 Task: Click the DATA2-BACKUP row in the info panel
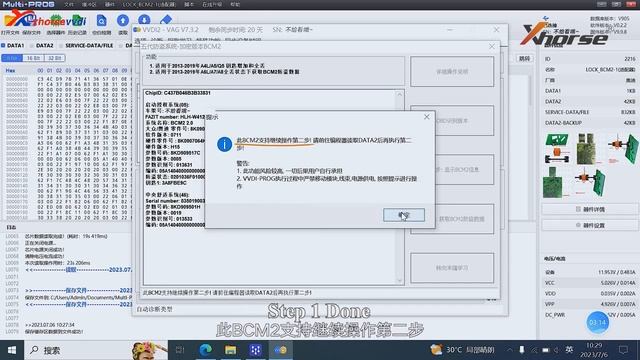click(589, 123)
